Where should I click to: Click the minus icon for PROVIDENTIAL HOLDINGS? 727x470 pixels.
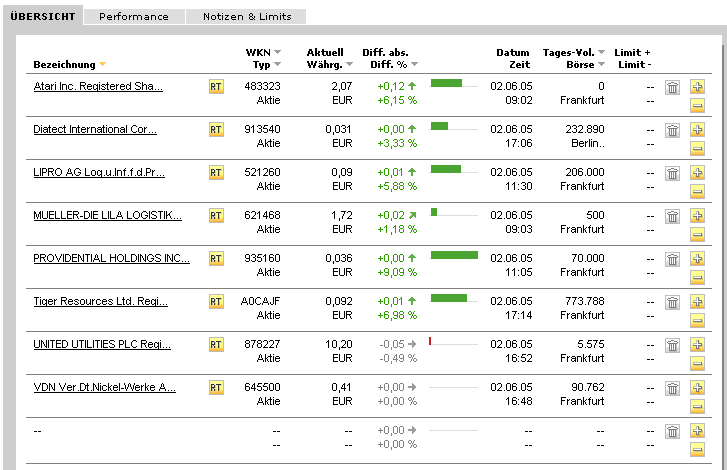[697, 277]
